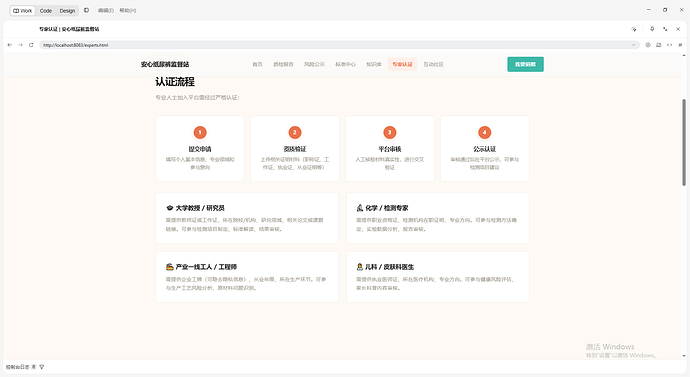
Task: Switch to the Code tab
Action: [x=46, y=11]
